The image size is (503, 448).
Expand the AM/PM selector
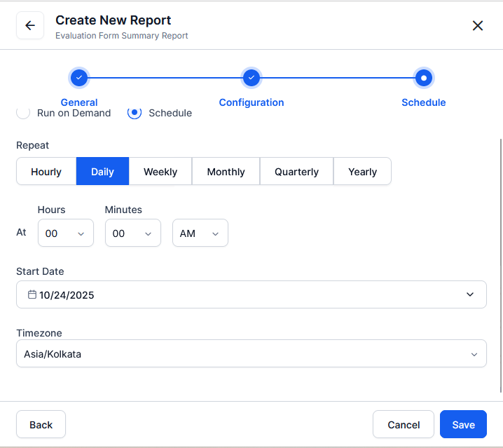[x=200, y=233]
